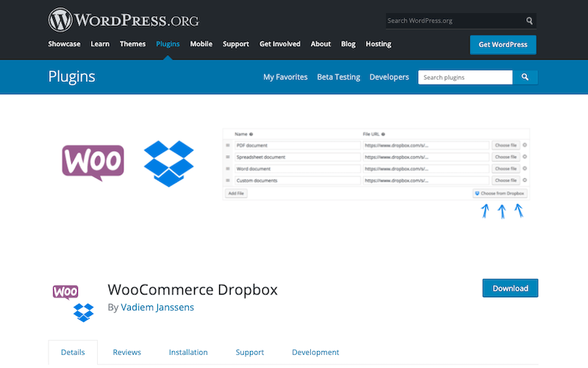Open the About menu item
The height and width of the screenshot is (368, 588).
tap(320, 44)
